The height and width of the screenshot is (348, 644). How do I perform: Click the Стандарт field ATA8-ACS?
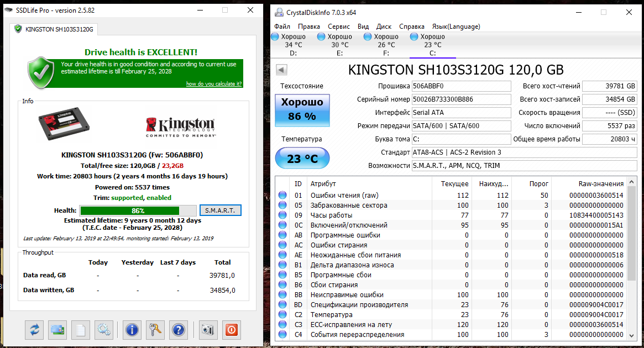point(525,152)
